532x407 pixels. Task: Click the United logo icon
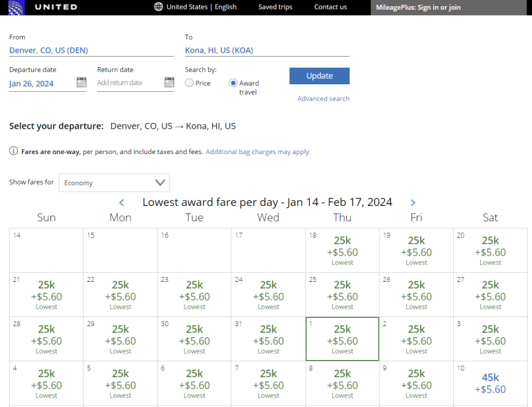point(15,7)
